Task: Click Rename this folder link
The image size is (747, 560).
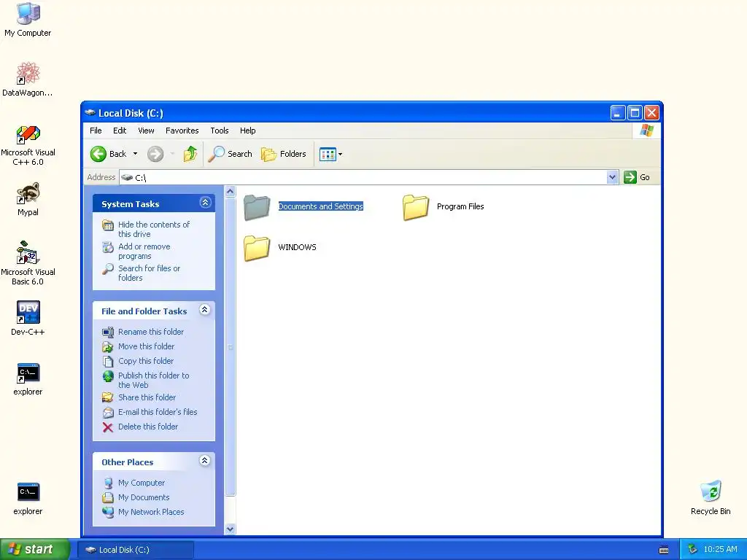Action: click(x=151, y=332)
